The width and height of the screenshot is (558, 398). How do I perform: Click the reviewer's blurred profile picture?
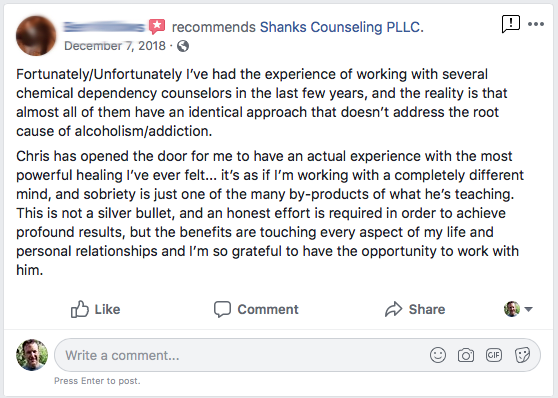point(36,36)
